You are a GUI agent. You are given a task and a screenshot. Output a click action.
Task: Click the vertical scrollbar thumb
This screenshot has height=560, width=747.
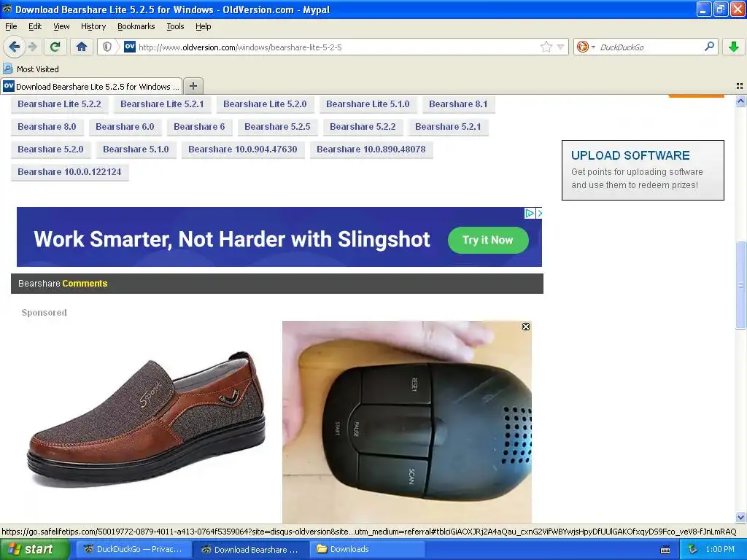740,285
